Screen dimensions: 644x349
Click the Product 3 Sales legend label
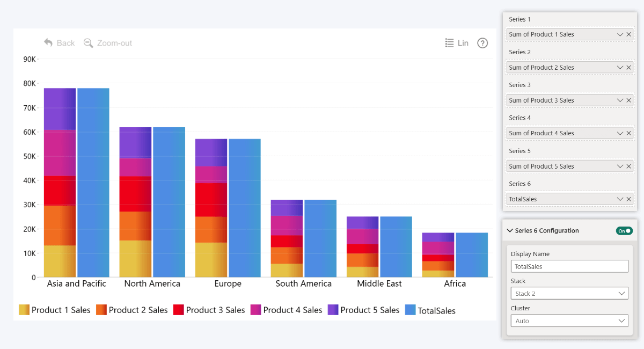215,310
